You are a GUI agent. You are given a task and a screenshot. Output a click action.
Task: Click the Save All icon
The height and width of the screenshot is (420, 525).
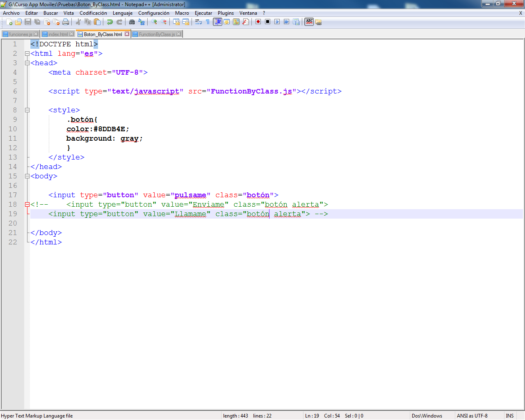click(x=37, y=22)
